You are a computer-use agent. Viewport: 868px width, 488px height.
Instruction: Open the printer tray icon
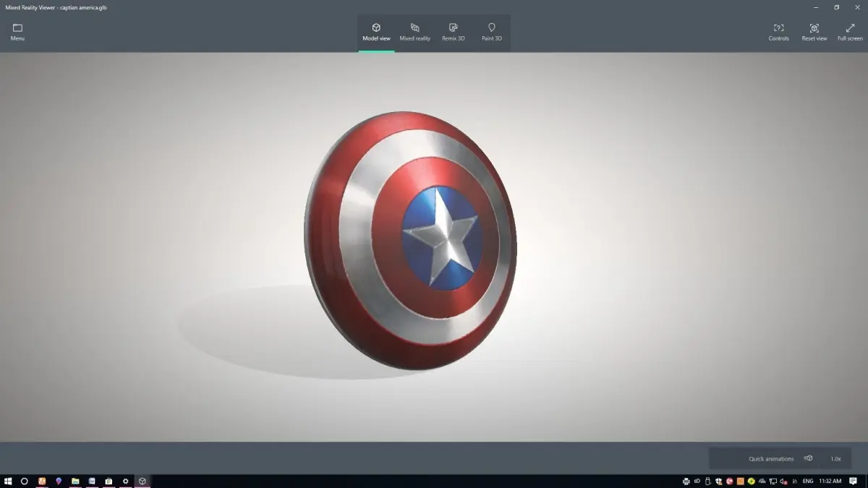(x=686, y=481)
